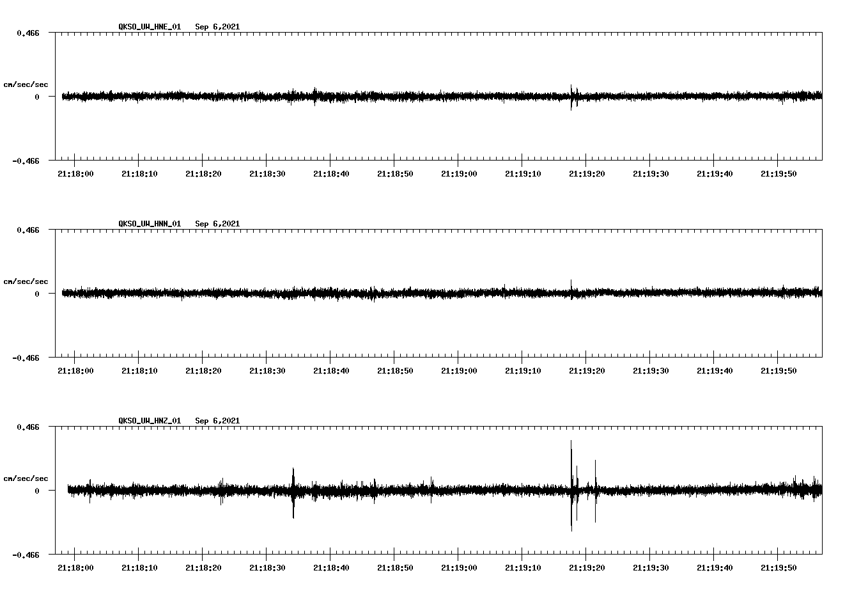Image resolution: width=868 pixels, height=591 pixels.
Task: Click Sep 6,2021 date on HNZ plot
Action: tap(217, 421)
